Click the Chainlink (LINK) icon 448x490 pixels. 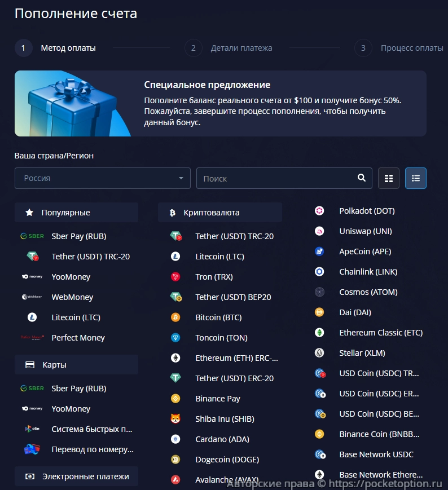[x=319, y=272]
